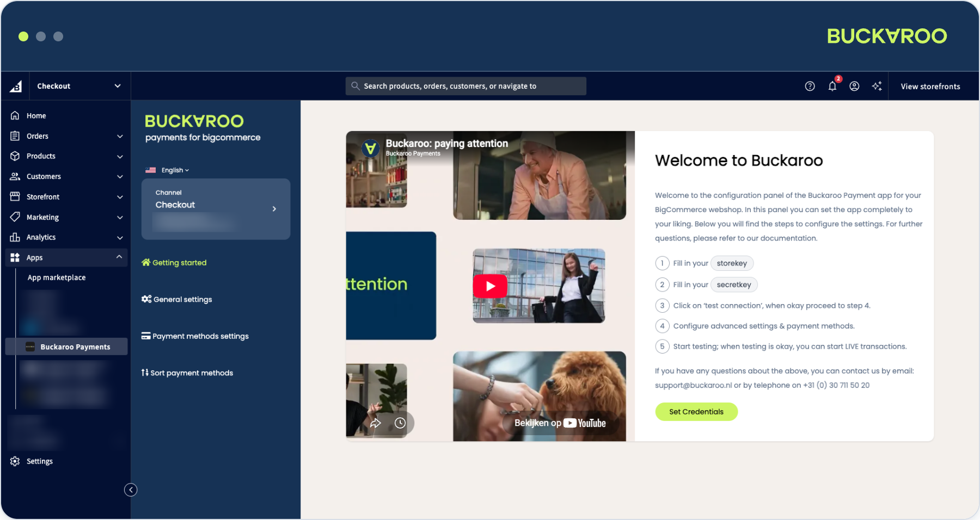Screen dimensions: 980x520
Task: Click the search magnifier icon
Action: coord(355,86)
